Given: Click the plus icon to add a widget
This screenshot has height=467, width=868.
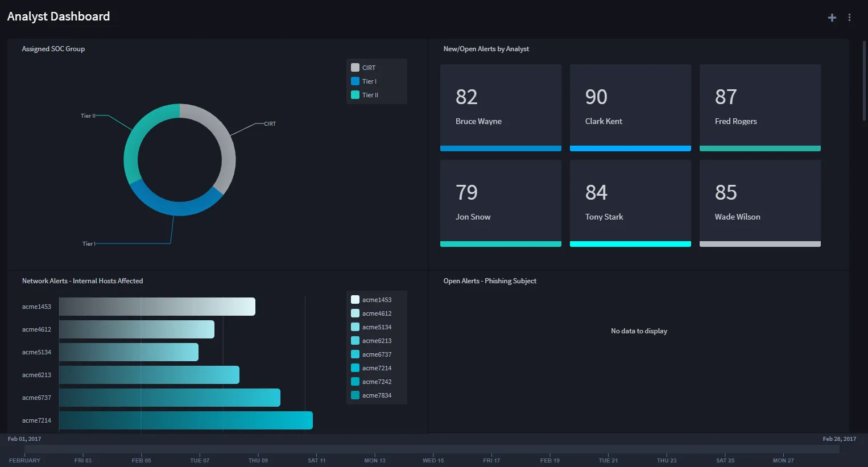Looking at the screenshot, I should click(x=832, y=18).
